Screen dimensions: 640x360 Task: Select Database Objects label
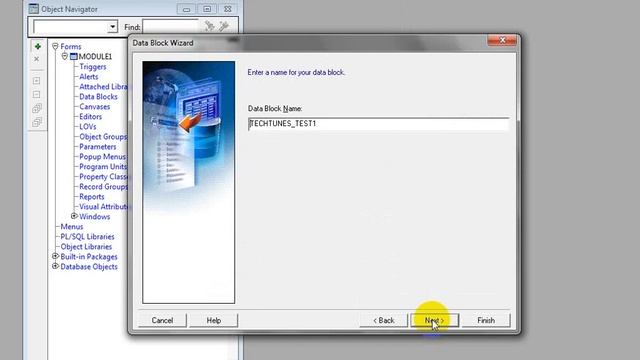(89, 267)
